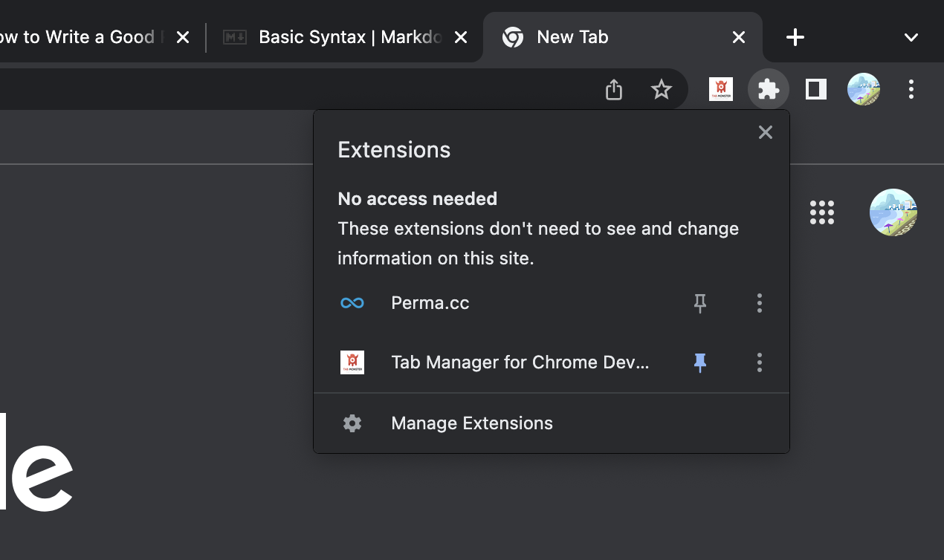Viewport: 944px width, 560px height.
Task: Pin Perma.cc extension to toolbar
Action: tap(699, 303)
